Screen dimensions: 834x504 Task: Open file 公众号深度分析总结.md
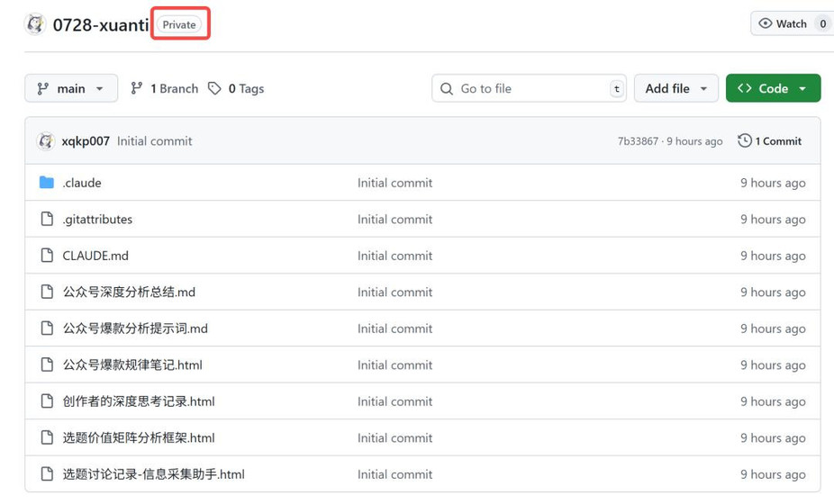tap(129, 292)
